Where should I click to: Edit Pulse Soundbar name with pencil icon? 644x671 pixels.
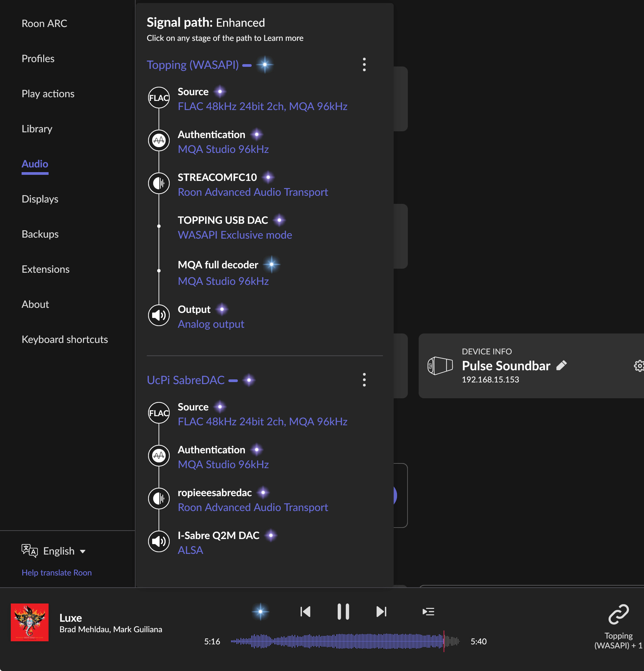pyautogui.click(x=561, y=366)
